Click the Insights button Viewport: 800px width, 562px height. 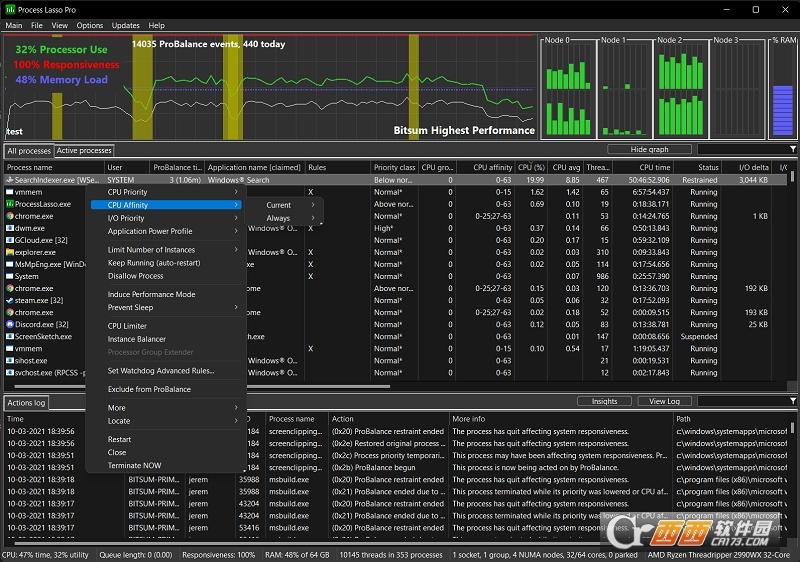604,401
